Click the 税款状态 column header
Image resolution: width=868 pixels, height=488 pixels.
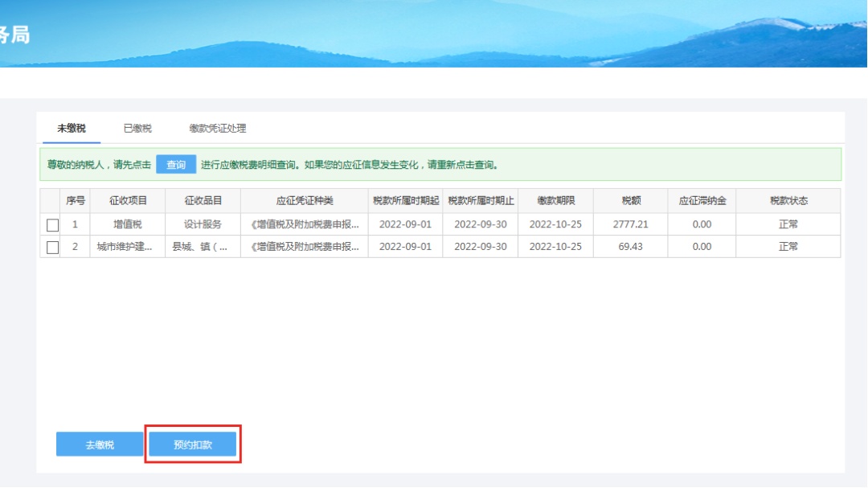coord(788,201)
